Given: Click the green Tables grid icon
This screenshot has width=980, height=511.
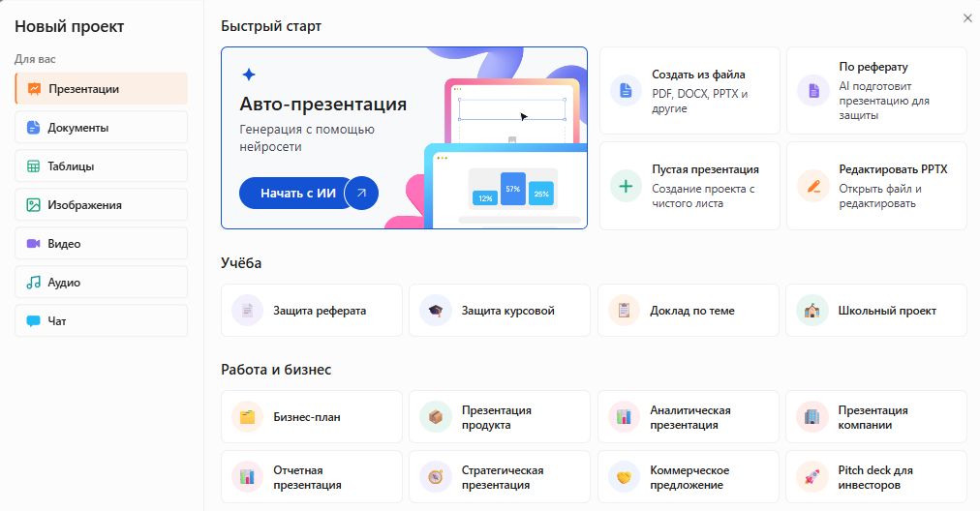Looking at the screenshot, I should point(33,166).
